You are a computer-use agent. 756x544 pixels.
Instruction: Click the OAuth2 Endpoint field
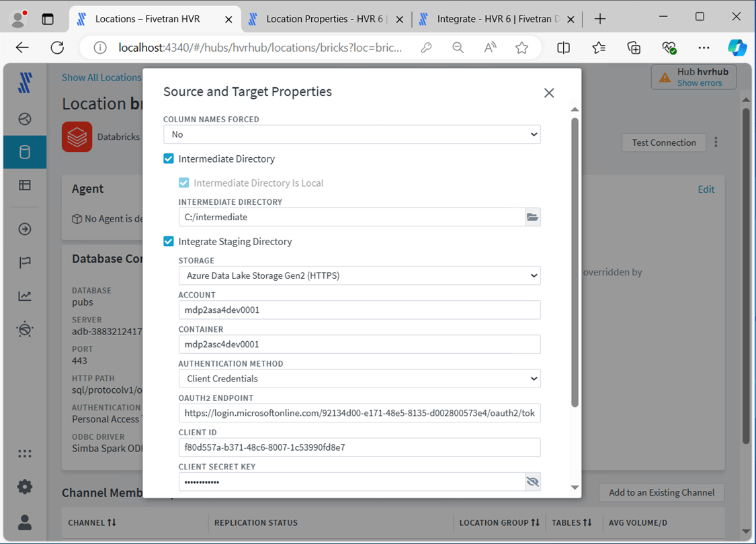(360, 413)
